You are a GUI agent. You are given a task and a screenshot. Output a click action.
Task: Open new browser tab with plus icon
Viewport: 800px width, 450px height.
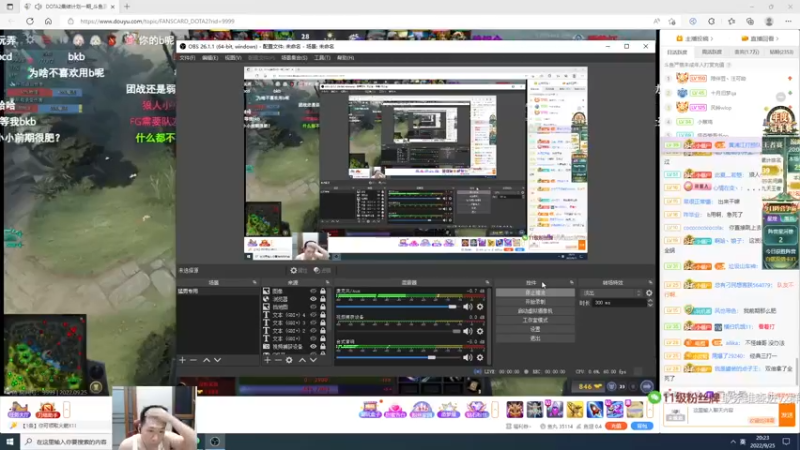127,7
